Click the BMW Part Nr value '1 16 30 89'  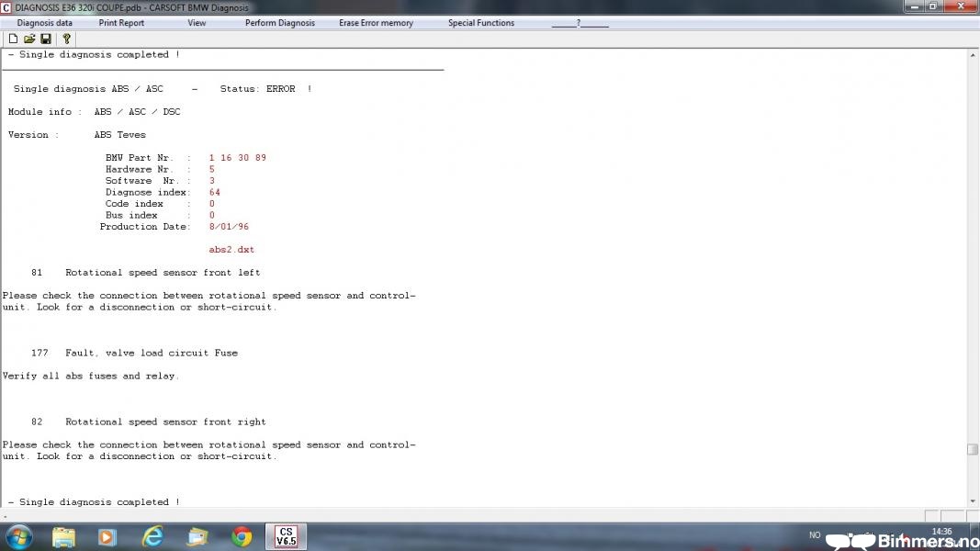point(238,157)
